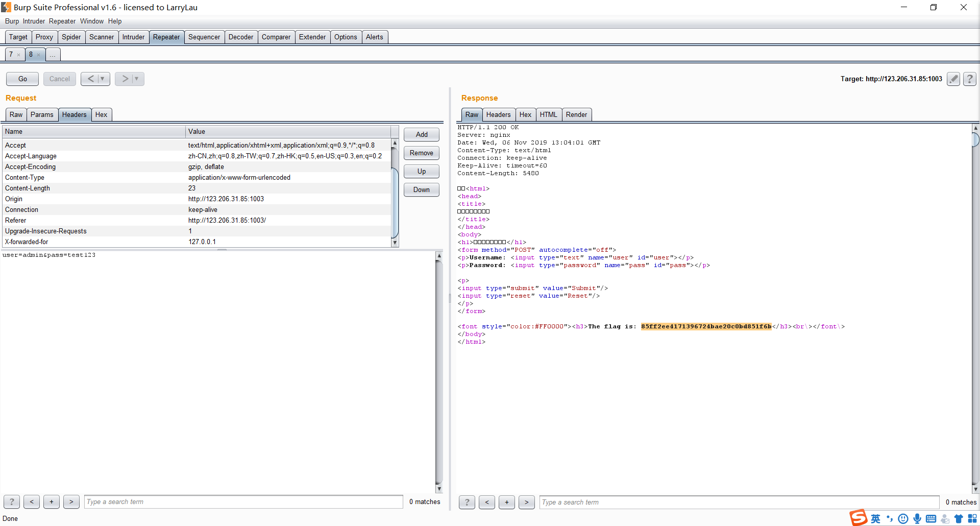
Task: Move header Down with the Down button
Action: (x=422, y=189)
